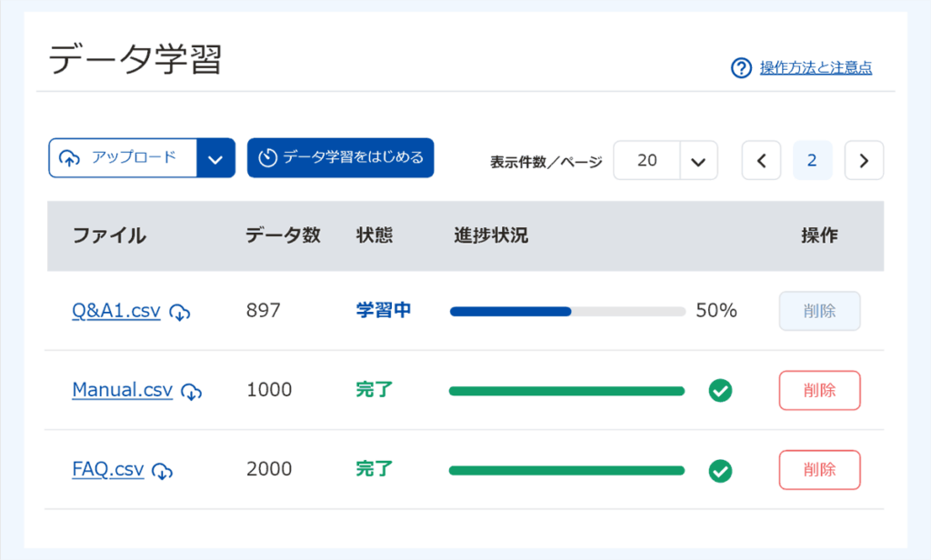Click green checkmark icon for Manual.csv
This screenshot has width=931, height=560.
(720, 391)
